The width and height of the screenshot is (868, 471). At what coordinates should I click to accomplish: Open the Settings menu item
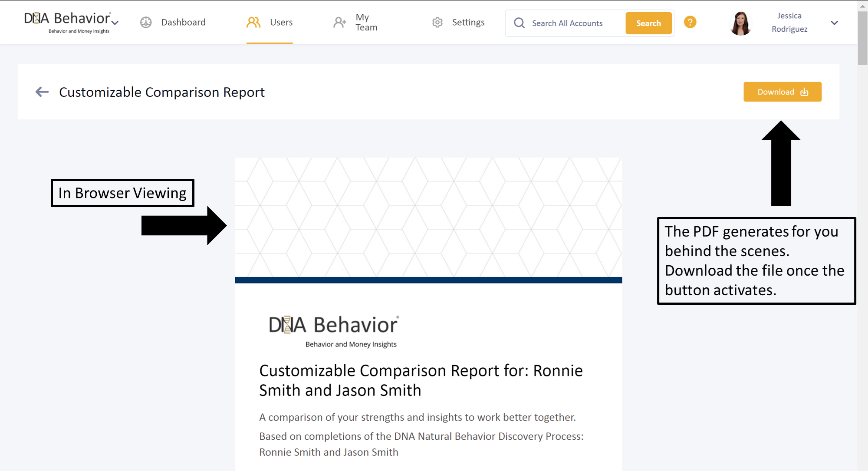click(468, 22)
